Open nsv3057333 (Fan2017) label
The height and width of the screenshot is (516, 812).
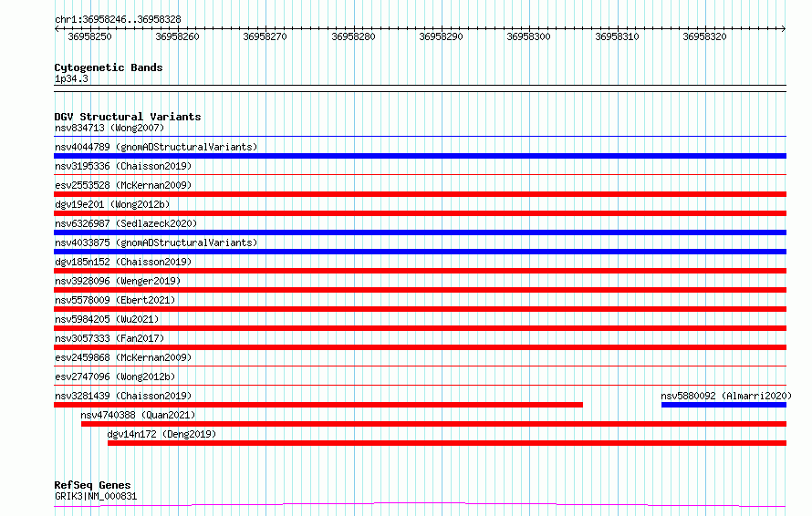click(109, 338)
